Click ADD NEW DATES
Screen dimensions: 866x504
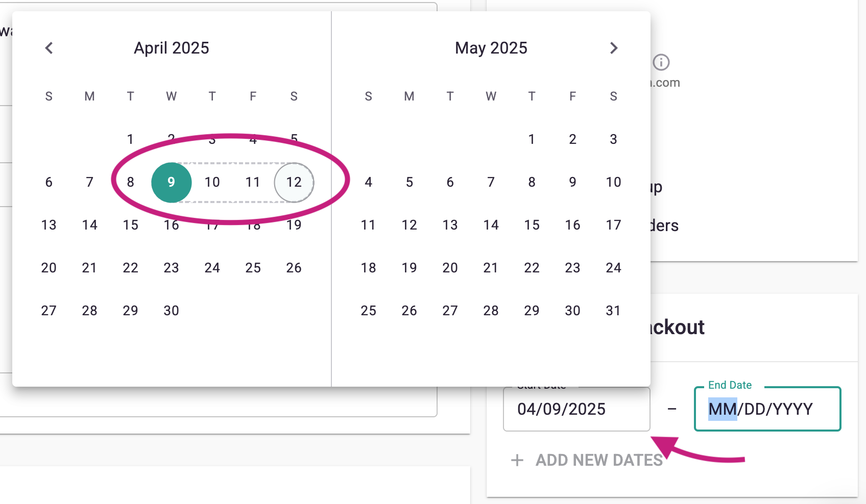598,460
